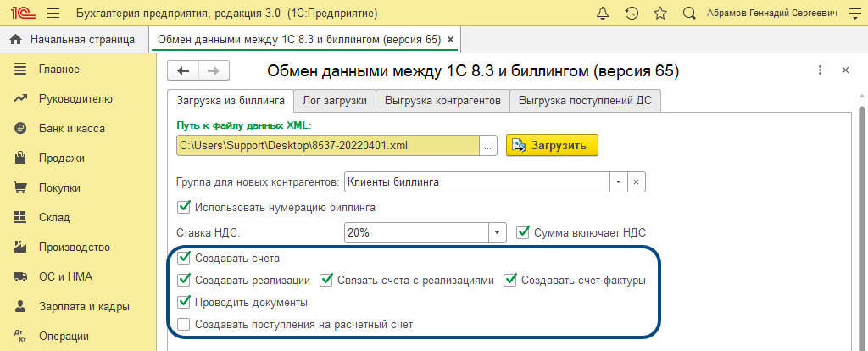Open the Производство section
The width and height of the screenshot is (868, 351).
(75, 247)
